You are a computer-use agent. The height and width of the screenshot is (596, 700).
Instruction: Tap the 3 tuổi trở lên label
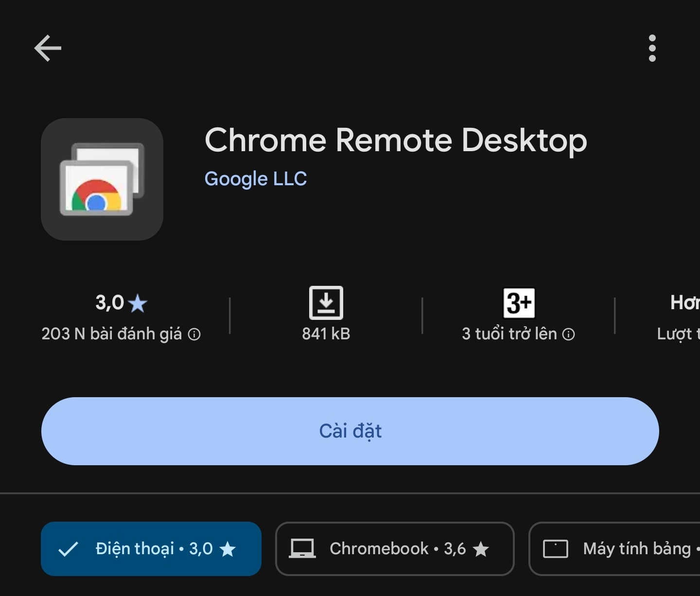point(509,334)
